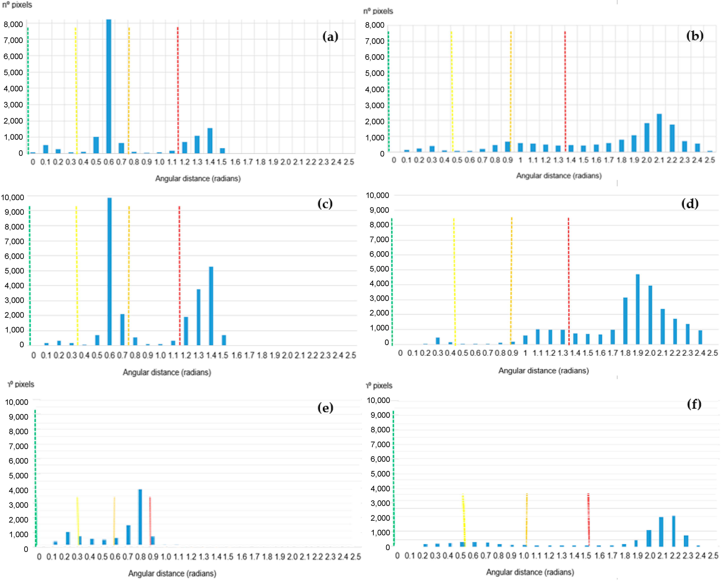Screen dimensions: 728x582
Task: Click the 1.9 radians bar in chart (d)
Action: [638, 309]
